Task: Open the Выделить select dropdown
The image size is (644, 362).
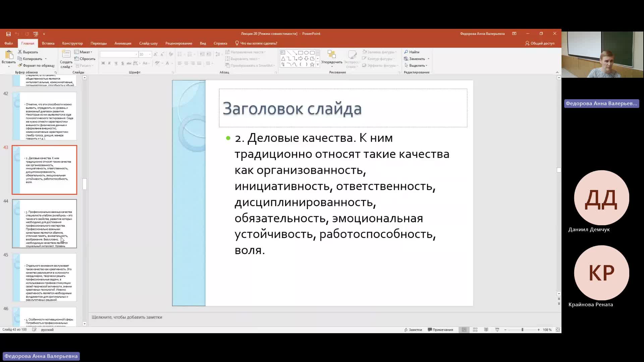Action: coord(416,65)
